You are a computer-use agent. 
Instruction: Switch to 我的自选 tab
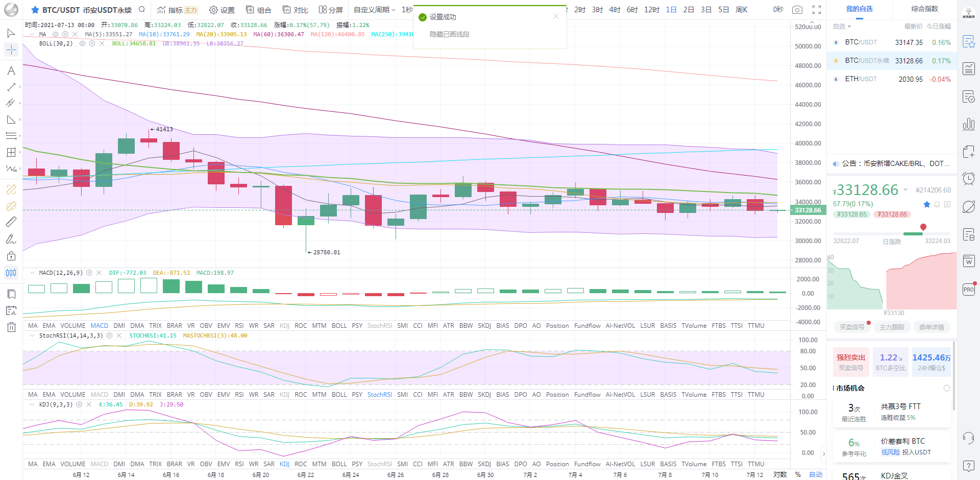pyautogui.click(x=860, y=9)
